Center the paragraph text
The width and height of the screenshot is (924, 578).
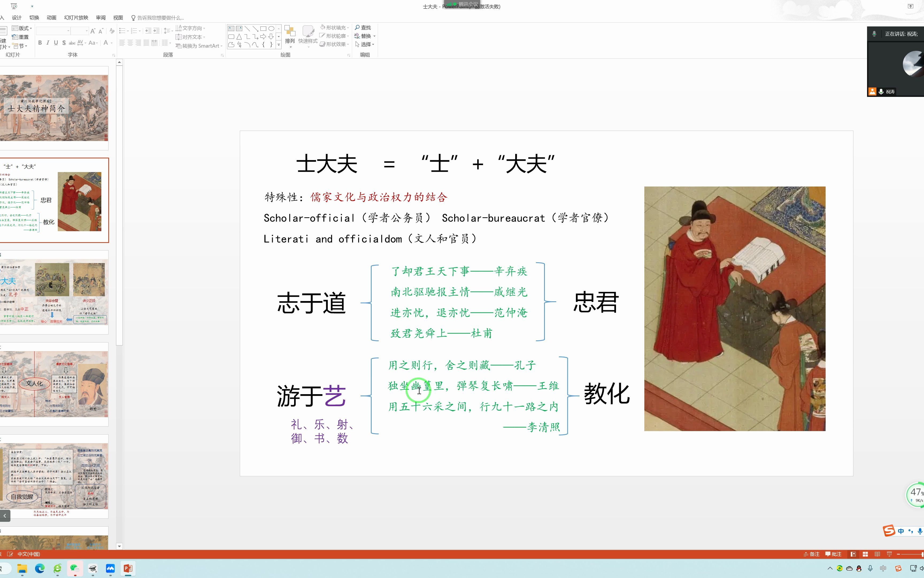coord(130,43)
